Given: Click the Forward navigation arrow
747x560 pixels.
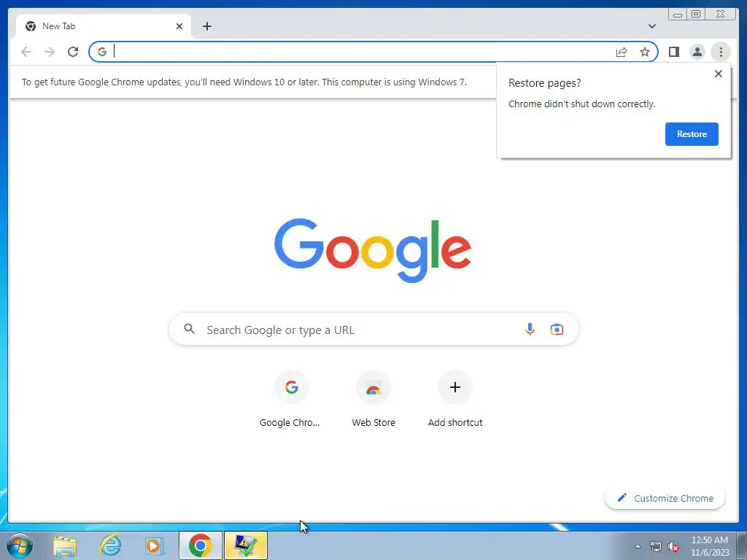Looking at the screenshot, I should [x=50, y=52].
